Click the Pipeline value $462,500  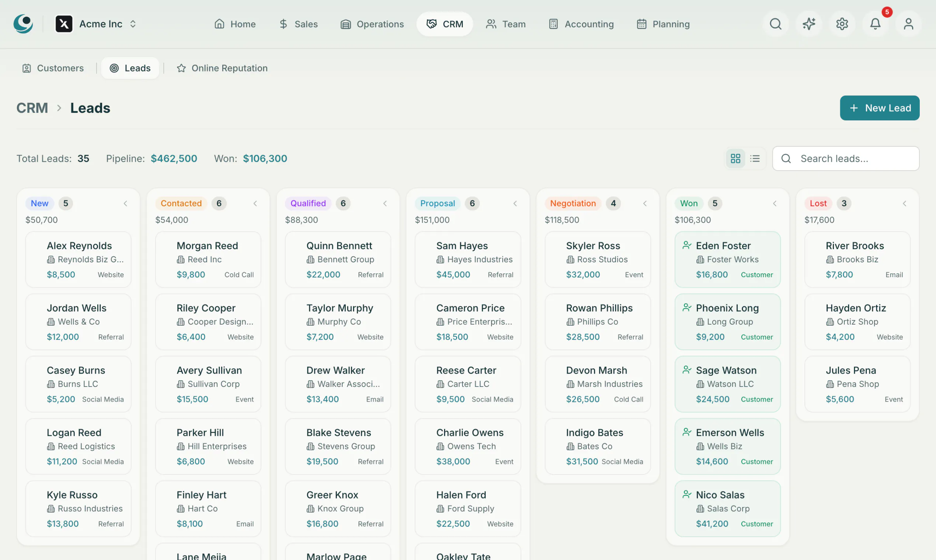point(174,158)
